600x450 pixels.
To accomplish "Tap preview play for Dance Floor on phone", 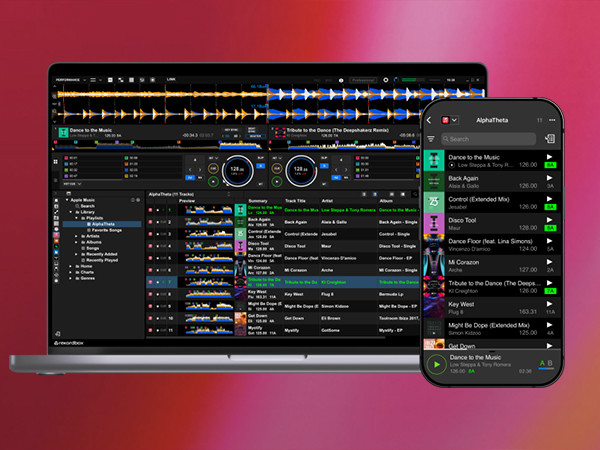I will tap(549, 241).
